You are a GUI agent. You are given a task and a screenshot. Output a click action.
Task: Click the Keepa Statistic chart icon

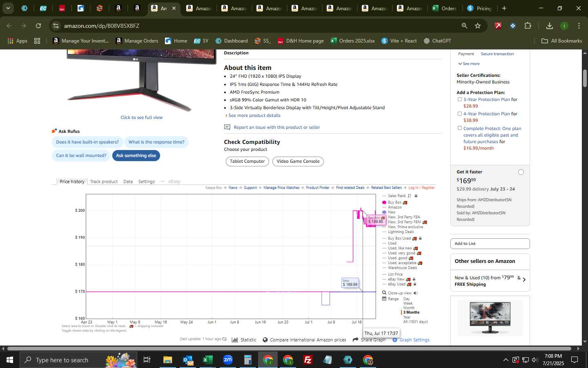(235, 340)
